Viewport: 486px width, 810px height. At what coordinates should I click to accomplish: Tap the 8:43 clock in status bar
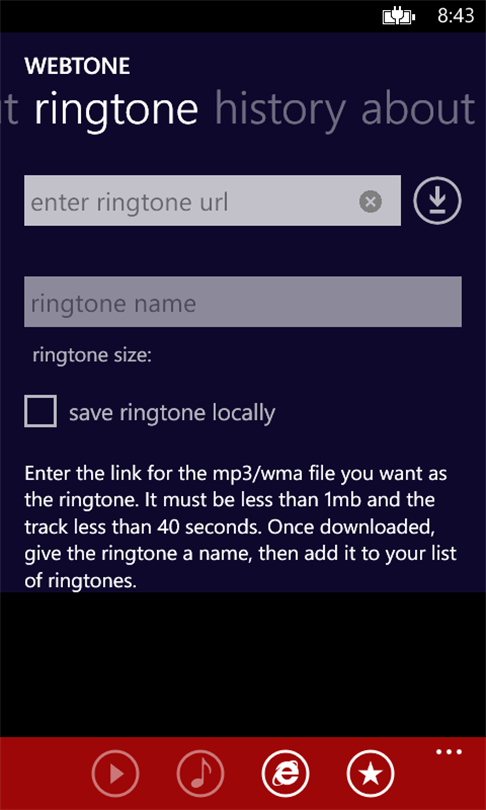coord(456,16)
